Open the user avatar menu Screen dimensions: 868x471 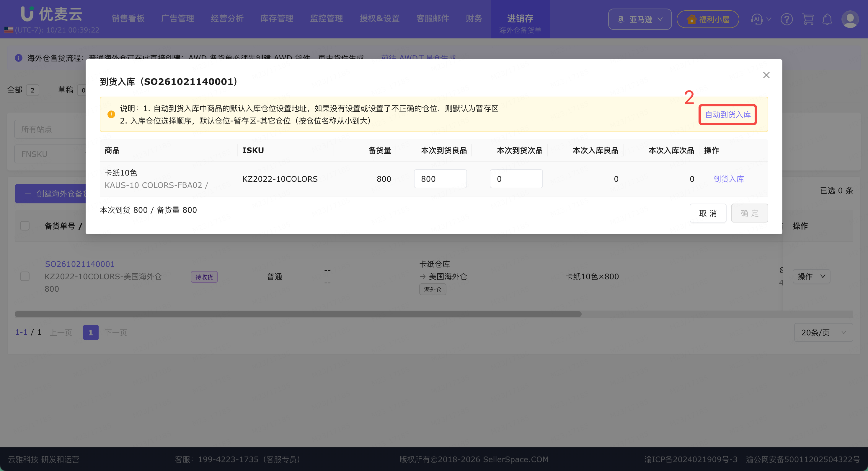(850, 19)
